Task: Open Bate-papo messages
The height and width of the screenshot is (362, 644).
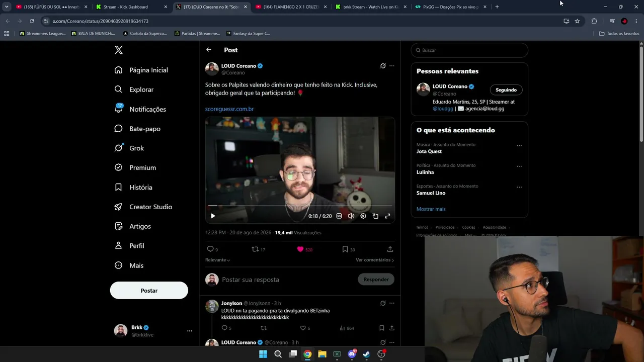Action: pyautogui.click(x=137, y=129)
